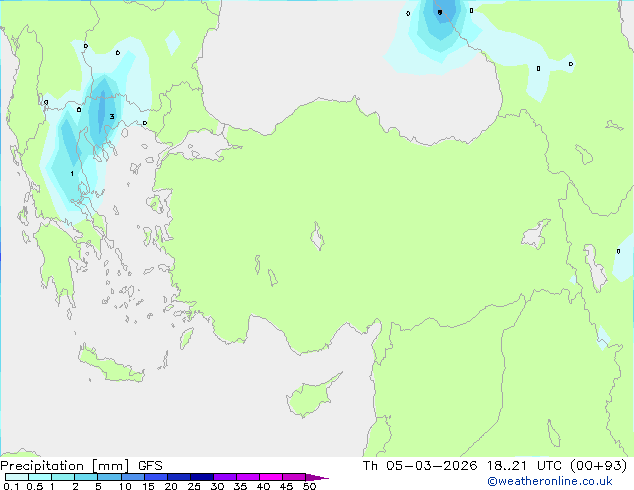Click the '18..21 UTC' time range text
The height and width of the screenshot is (490, 634).
click(x=524, y=466)
